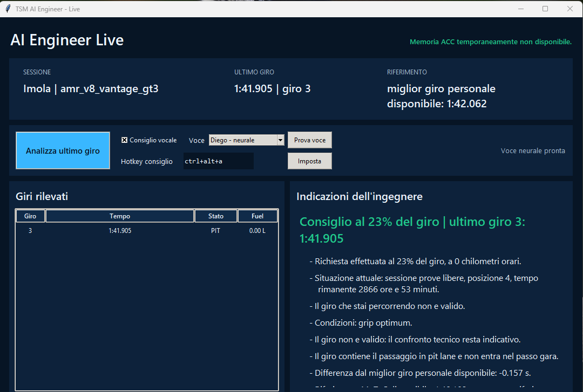Sort by the Tempo column header

click(120, 216)
